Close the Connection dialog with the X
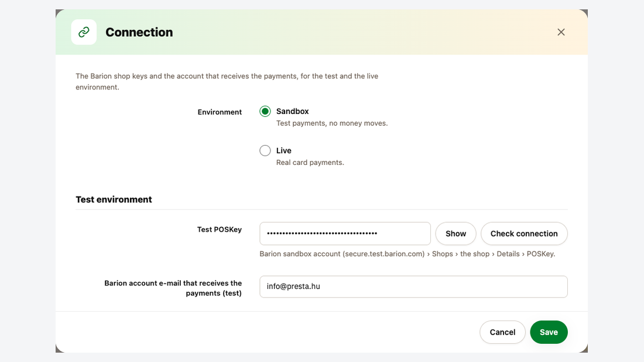 561,32
